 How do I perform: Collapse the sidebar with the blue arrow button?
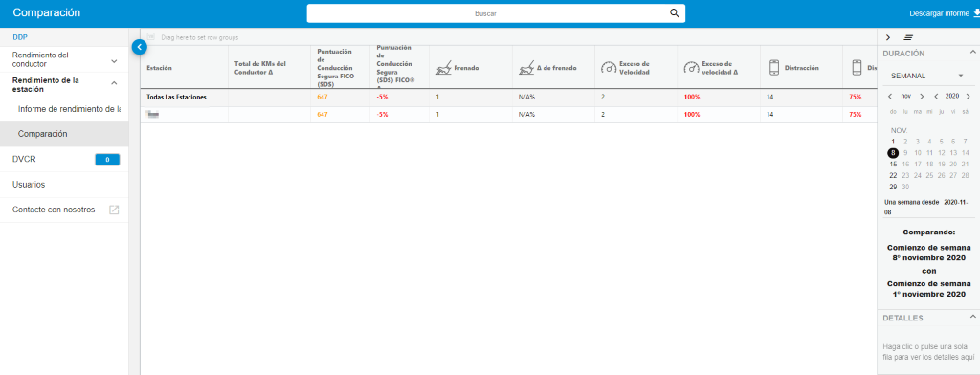tap(139, 46)
